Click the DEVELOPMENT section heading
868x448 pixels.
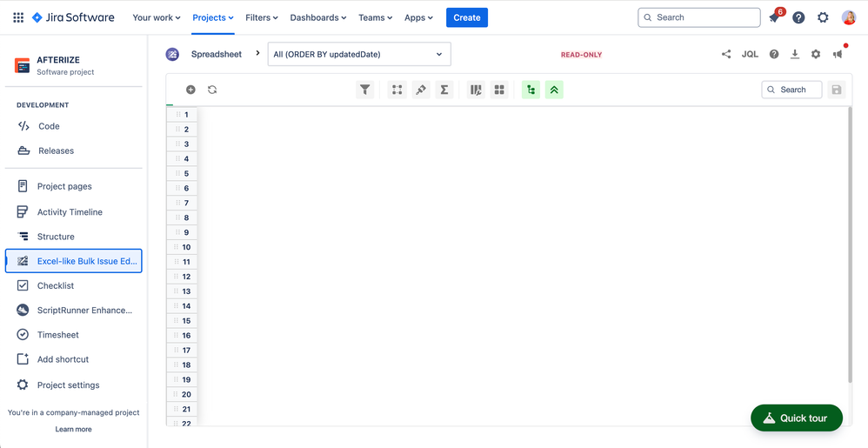43,105
